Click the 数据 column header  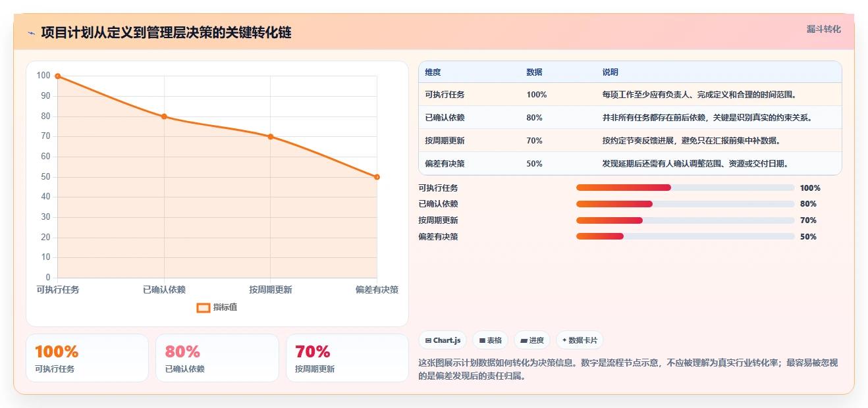tap(534, 72)
